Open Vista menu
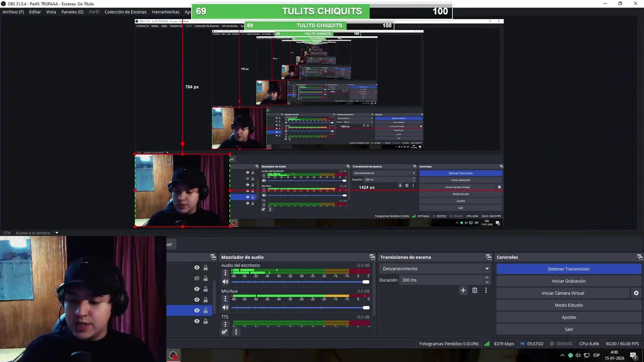The image size is (644, 362). pyautogui.click(x=51, y=12)
